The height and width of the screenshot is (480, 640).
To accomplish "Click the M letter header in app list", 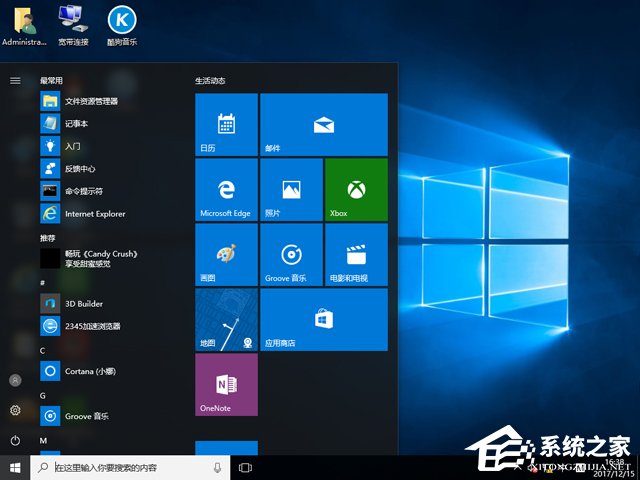I will click(x=43, y=440).
